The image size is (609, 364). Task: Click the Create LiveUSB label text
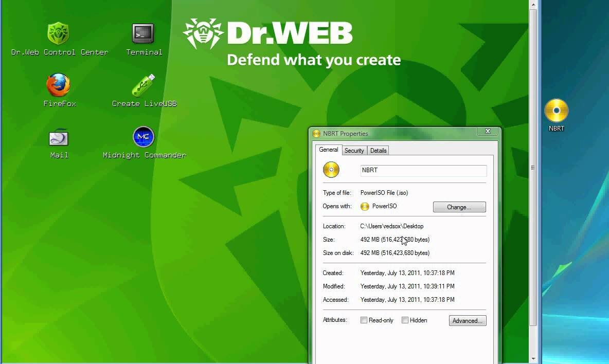tap(145, 104)
